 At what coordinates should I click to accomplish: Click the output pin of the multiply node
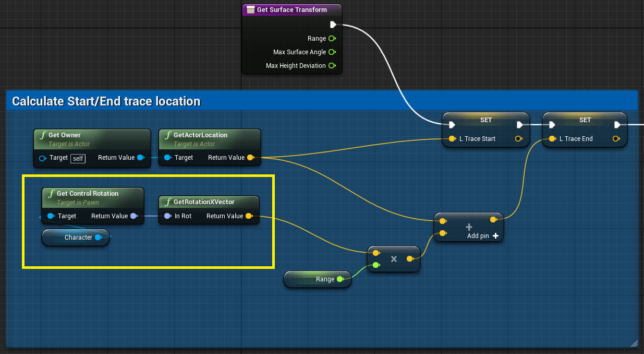coord(410,259)
